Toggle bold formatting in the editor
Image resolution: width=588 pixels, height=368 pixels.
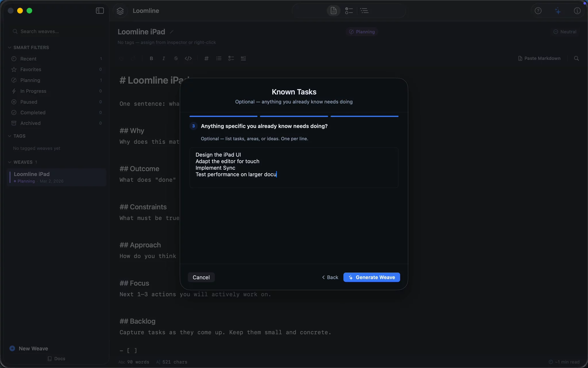(151, 58)
